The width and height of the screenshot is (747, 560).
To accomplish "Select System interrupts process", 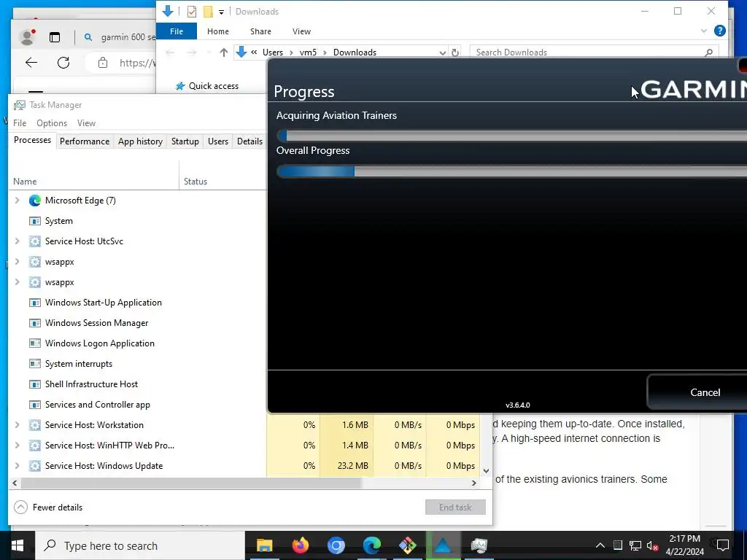I will [137, 364].
